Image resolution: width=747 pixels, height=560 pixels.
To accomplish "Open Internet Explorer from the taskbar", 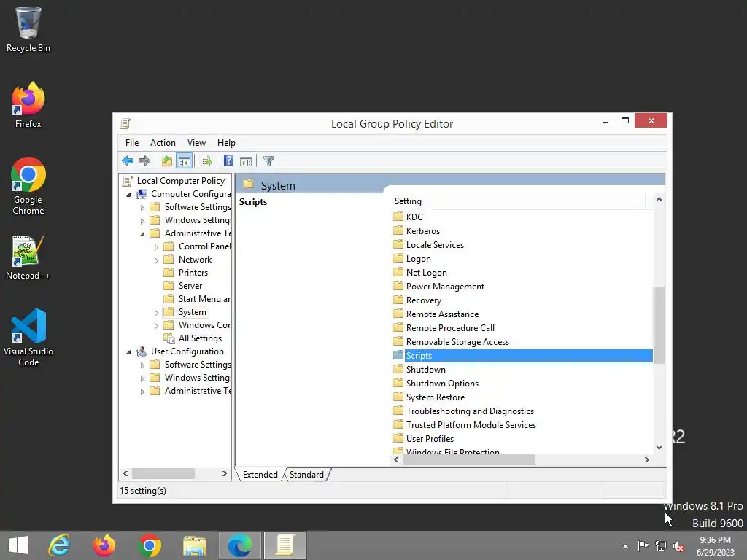I will (59, 545).
